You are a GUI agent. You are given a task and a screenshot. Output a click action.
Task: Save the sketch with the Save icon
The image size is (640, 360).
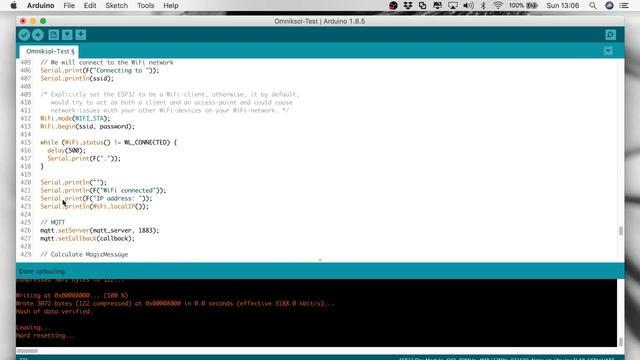point(81,35)
